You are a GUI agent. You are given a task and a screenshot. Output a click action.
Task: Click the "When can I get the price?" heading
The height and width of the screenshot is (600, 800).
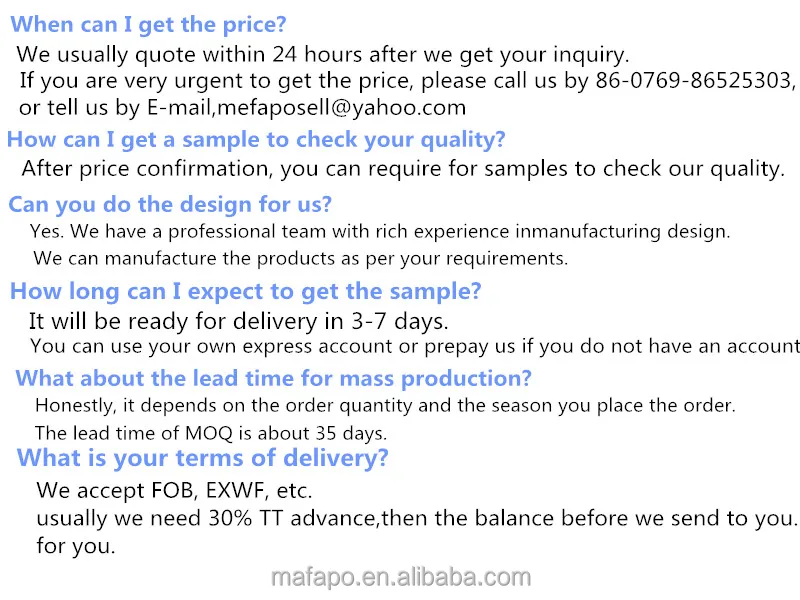[148, 25]
